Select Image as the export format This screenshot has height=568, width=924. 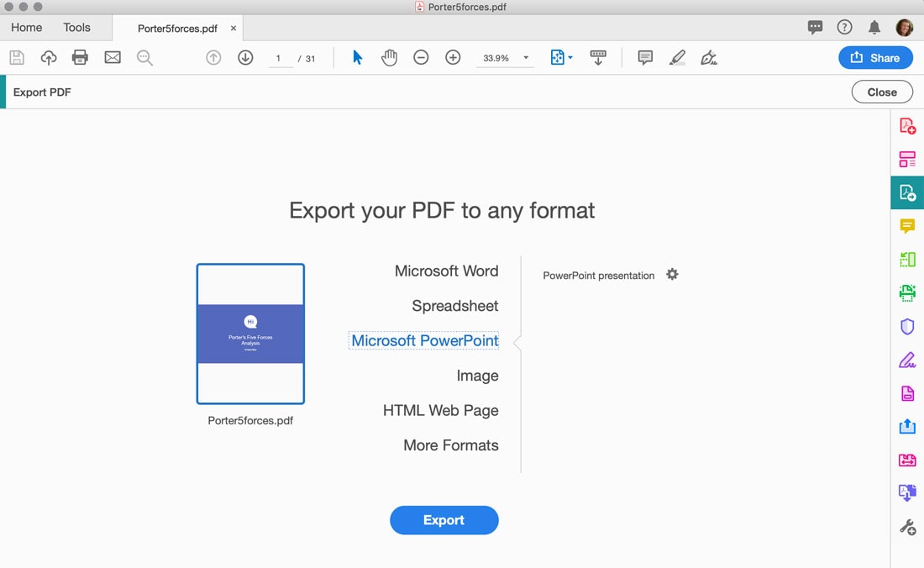tap(477, 376)
